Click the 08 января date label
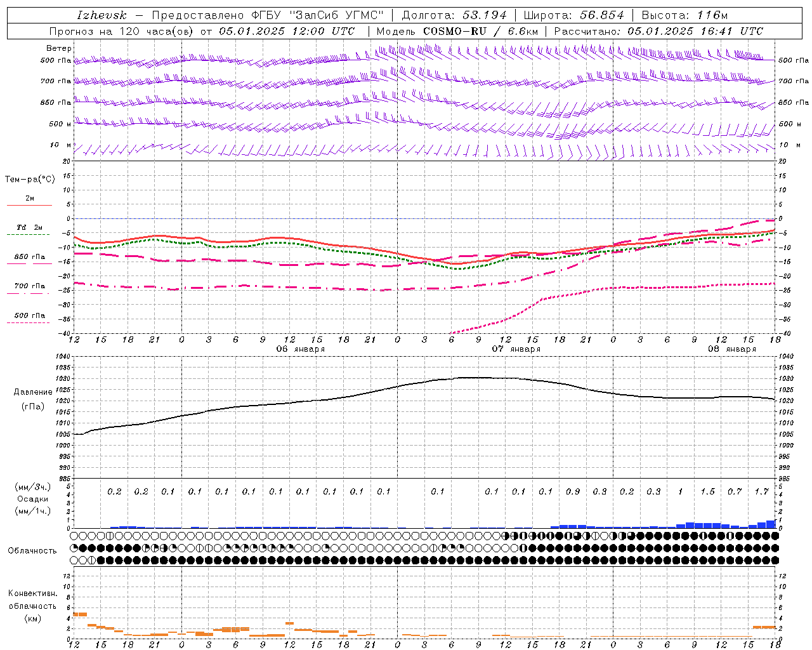This screenshot has height=650, width=812. click(732, 349)
